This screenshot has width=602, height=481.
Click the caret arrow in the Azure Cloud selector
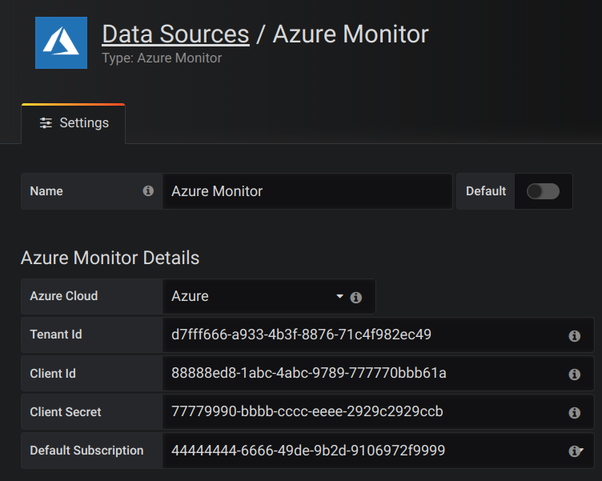(x=339, y=297)
